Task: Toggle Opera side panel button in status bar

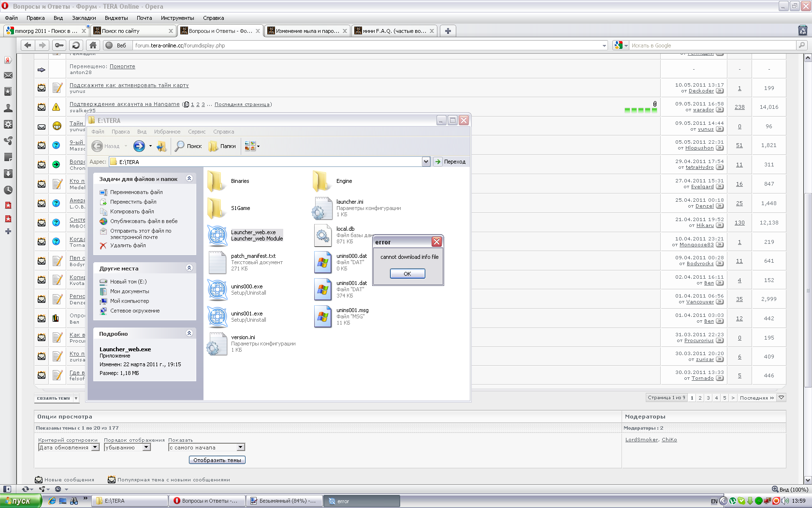Action: click(7, 489)
